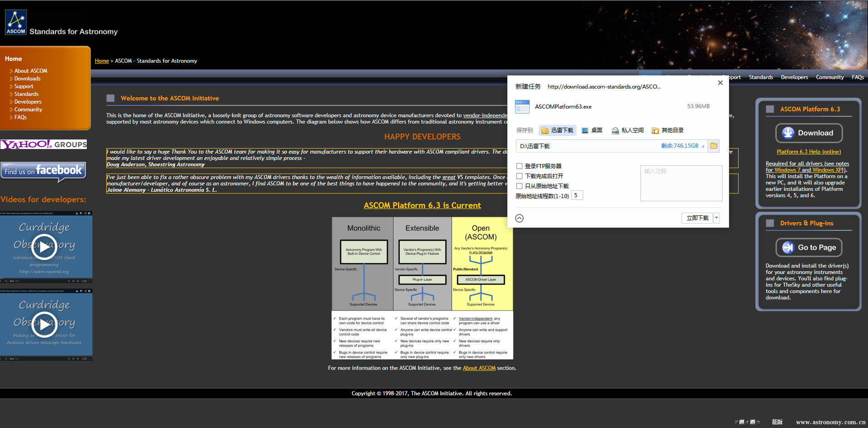
Task: Open the 'great' link in Jaime Alemany's quote
Action: (449, 177)
